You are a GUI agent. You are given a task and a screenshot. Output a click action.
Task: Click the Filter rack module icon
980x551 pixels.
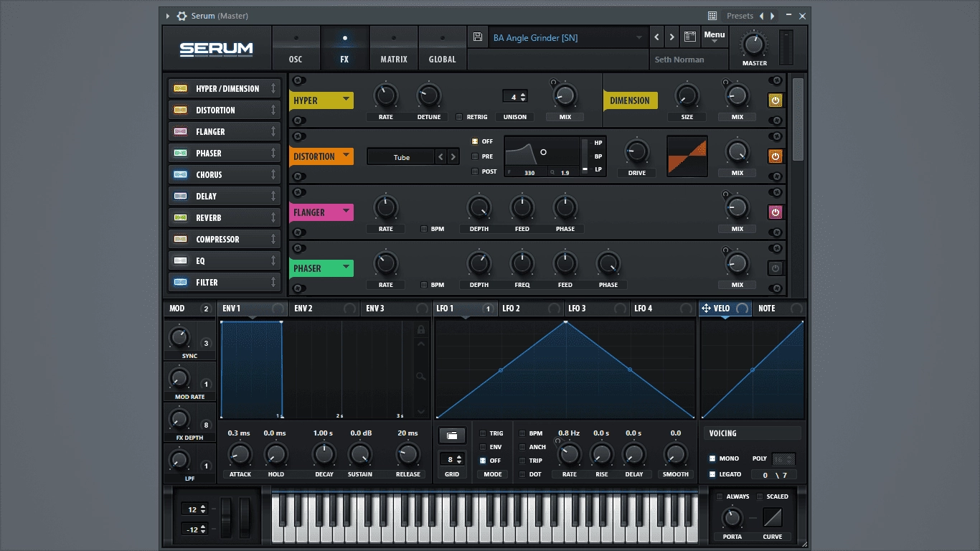(181, 283)
